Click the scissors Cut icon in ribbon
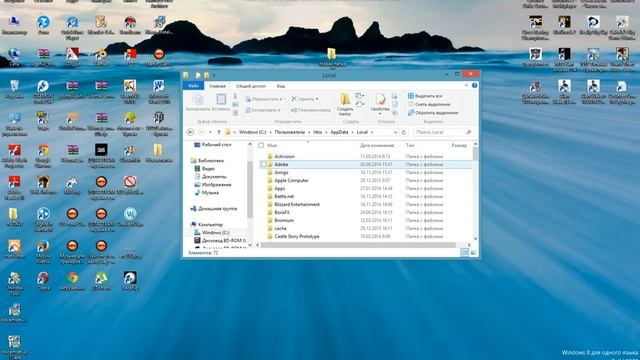This screenshot has height=360, width=640. (235, 96)
